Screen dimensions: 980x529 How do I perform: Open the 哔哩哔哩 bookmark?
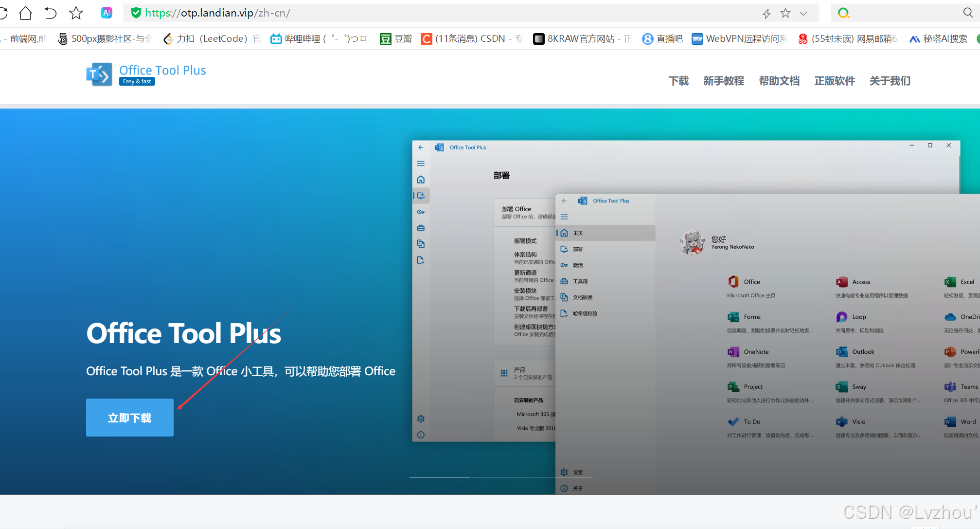[318, 39]
